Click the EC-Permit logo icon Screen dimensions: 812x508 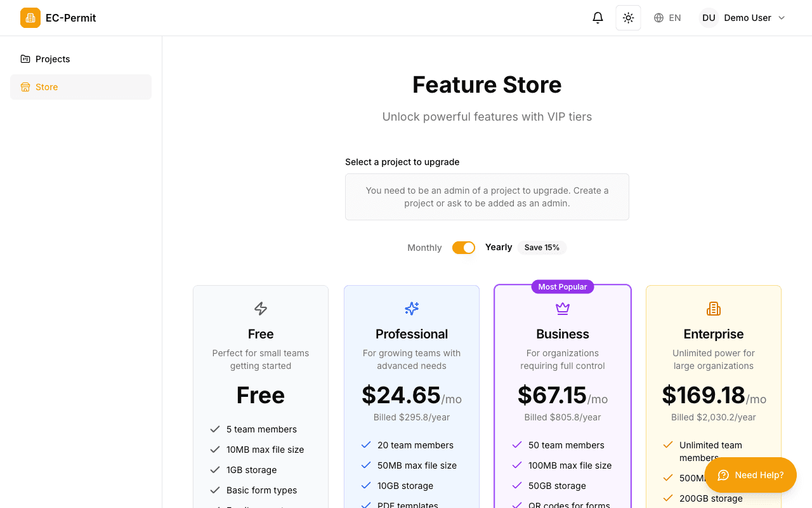point(30,18)
